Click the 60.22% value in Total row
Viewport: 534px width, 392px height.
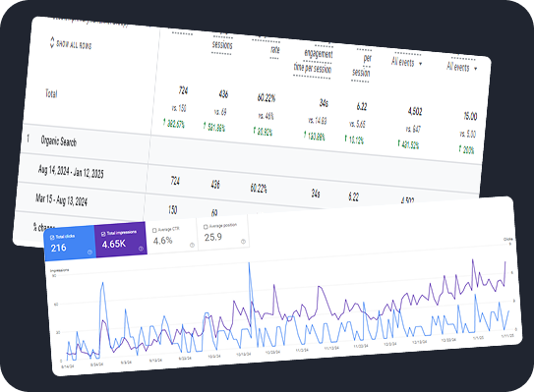(267, 98)
